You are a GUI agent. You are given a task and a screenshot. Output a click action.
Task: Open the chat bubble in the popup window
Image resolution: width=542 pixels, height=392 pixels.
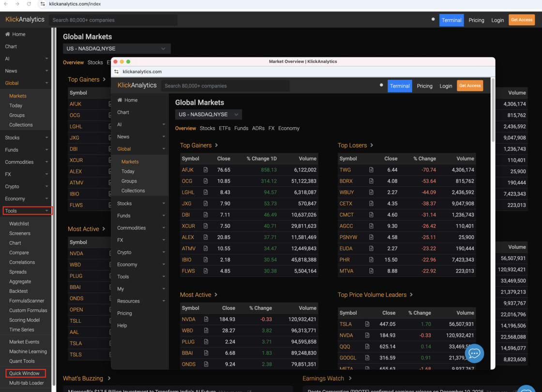pyautogui.click(x=474, y=353)
